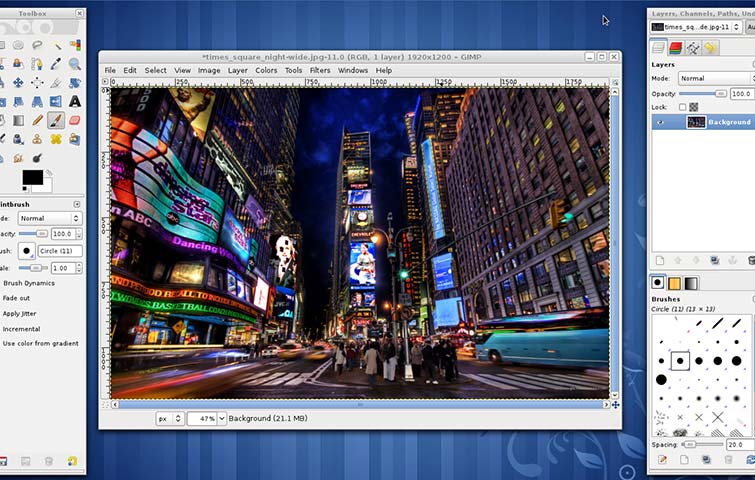Screen dimensions: 755x480
Task: Select the Fuzzy Select wand tool
Action: 56,45
